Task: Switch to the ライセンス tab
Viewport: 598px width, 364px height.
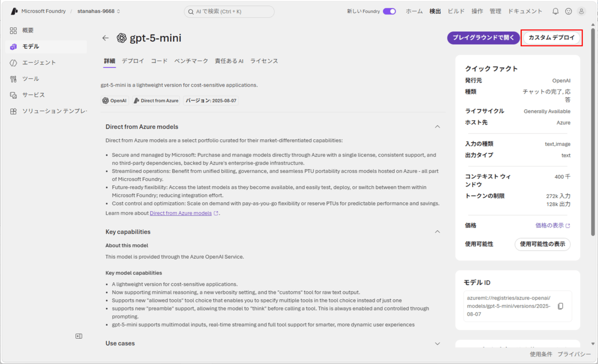Action: 264,61
